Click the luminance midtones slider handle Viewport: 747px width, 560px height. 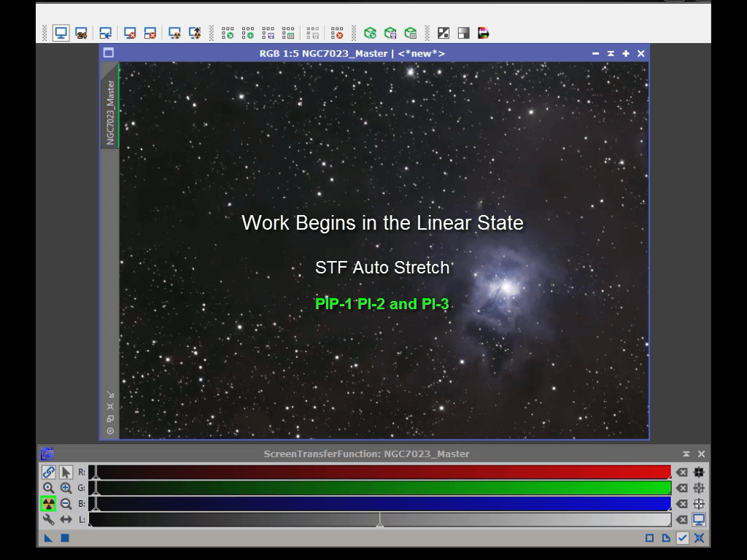379,523
